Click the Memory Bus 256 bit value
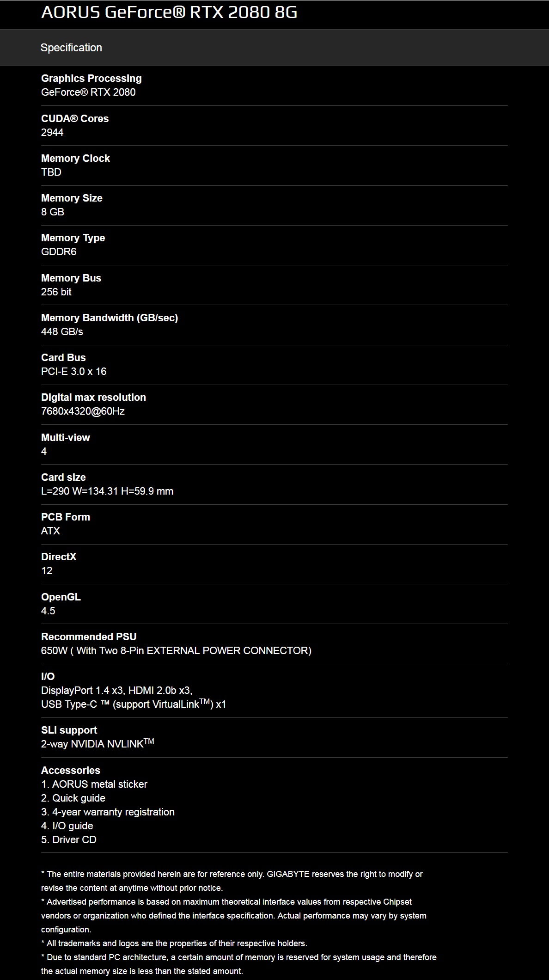 point(56,292)
